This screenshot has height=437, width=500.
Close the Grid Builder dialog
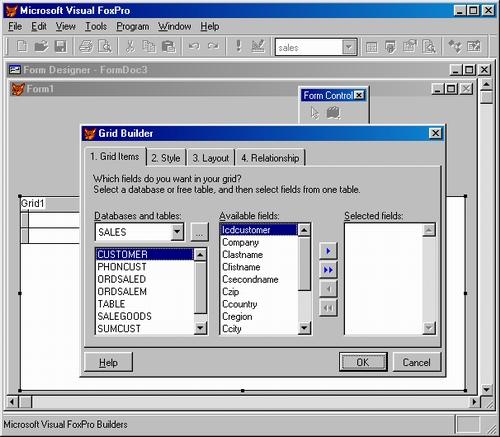[x=435, y=133]
